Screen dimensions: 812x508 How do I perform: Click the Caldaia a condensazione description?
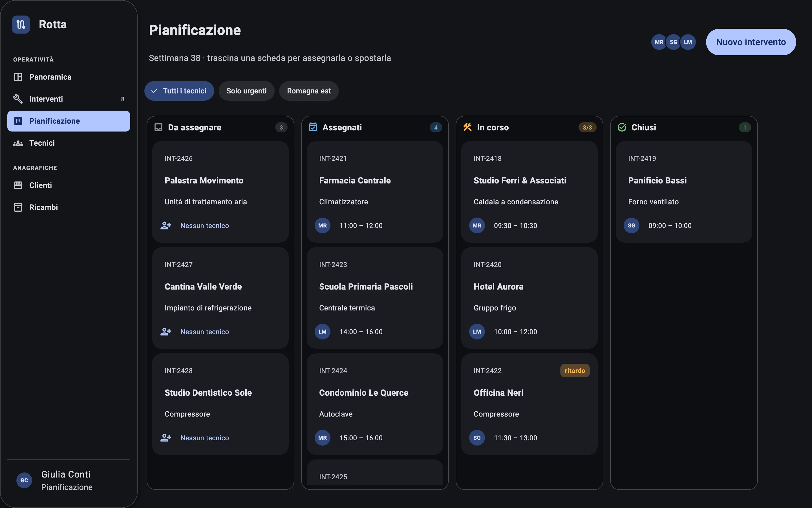[x=516, y=202]
